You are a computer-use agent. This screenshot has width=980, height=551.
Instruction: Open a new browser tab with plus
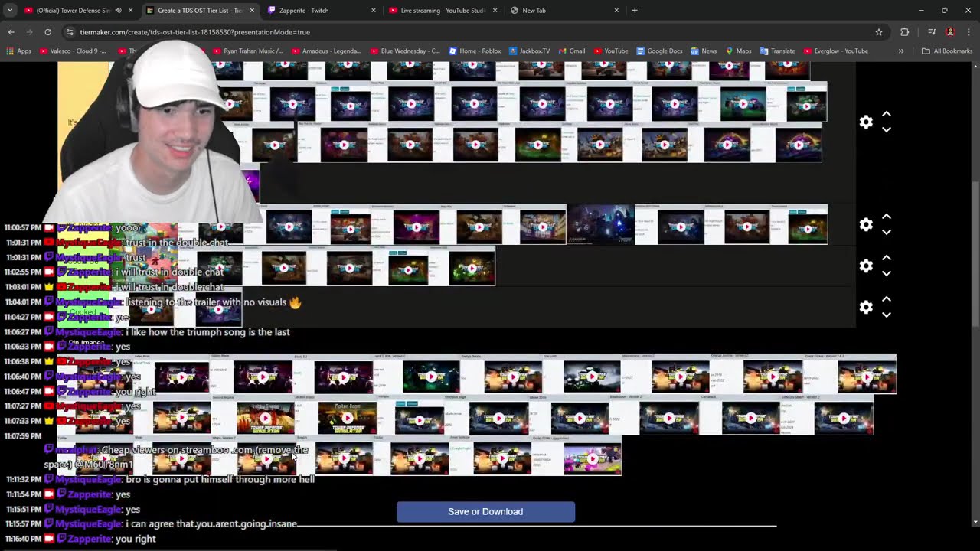tap(635, 11)
